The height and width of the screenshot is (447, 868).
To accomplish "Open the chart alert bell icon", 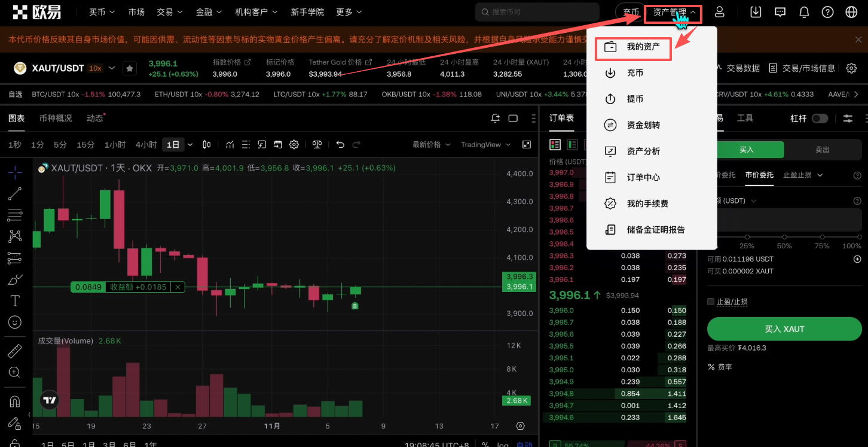I will 495,118.
